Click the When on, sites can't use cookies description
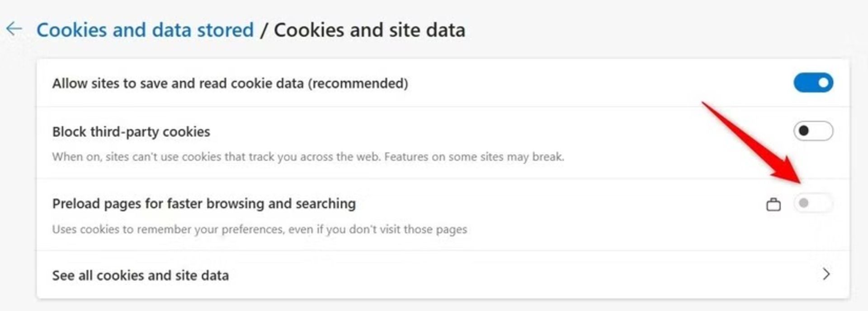868x311 pixels. (308, 157)
